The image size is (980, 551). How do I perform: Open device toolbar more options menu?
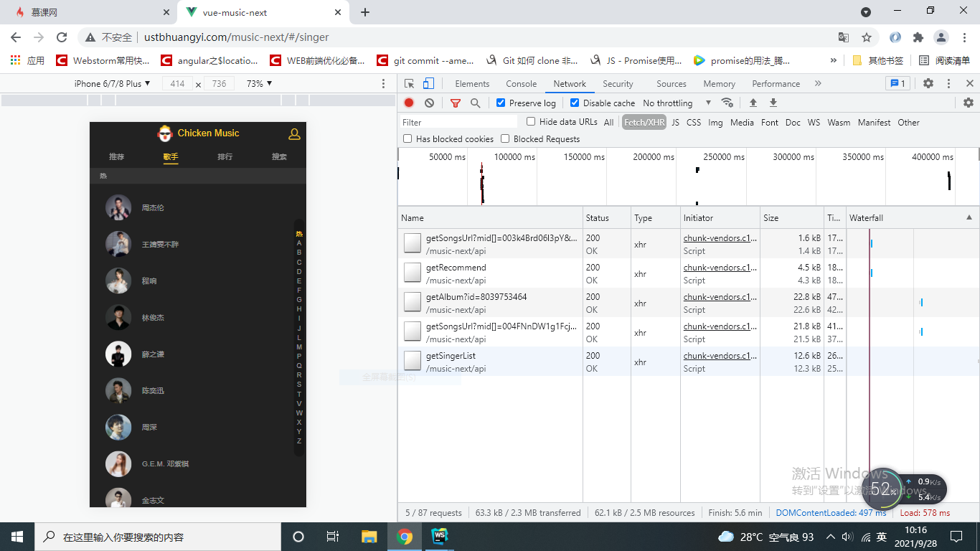click(383, 84)
